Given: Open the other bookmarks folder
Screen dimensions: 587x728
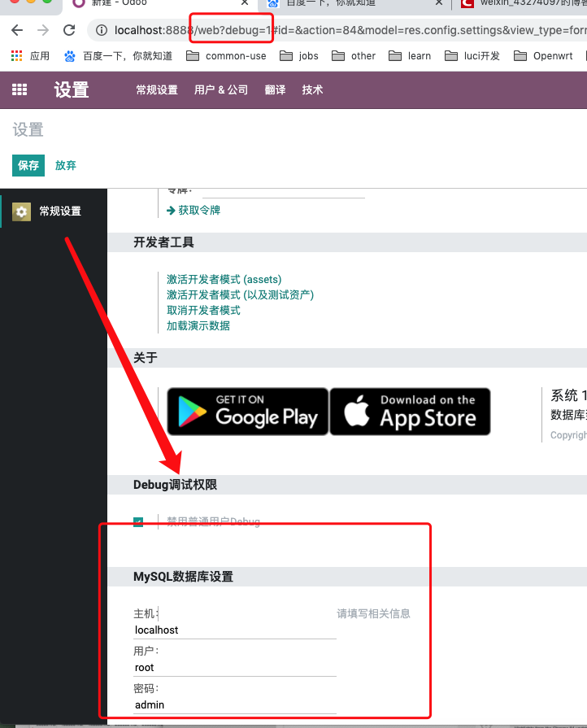Looking at the screenshot, I should pos(354,56).
